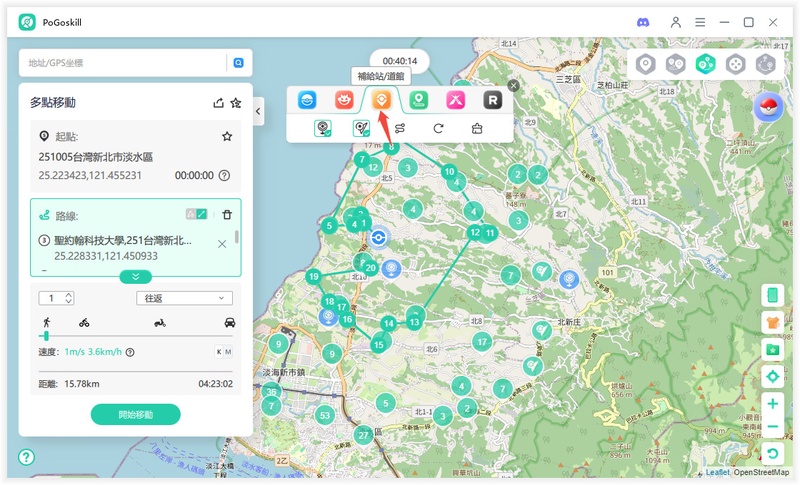Switch to the 補給站/道館 orange tab

pos(380,99)
